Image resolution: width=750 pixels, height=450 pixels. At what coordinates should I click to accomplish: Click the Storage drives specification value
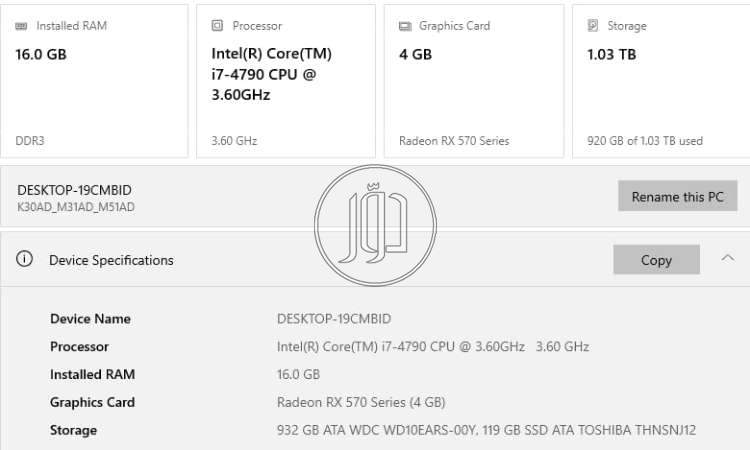click(486, 430)
